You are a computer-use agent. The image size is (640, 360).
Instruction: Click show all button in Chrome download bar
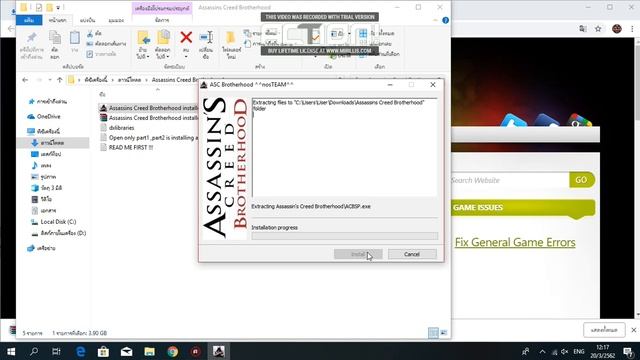tap(604, 330)
